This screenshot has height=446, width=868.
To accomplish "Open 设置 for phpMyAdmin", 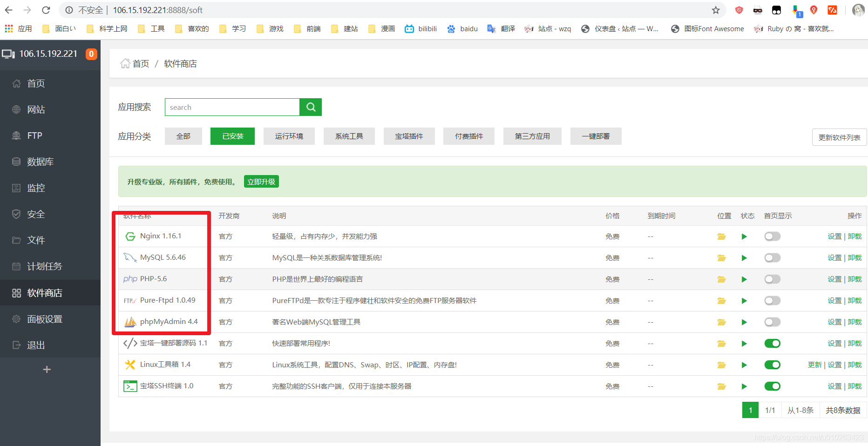I will (834, 322).
